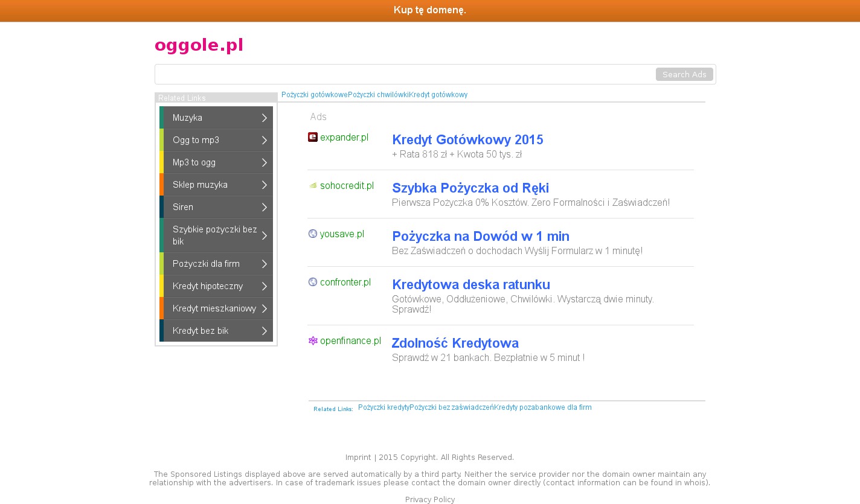Viewport: 860px width, 504px height.
Task: Open Szybkie pożyczki bez bik menu item
Action: pyautogui.click(x=214, y=235)
